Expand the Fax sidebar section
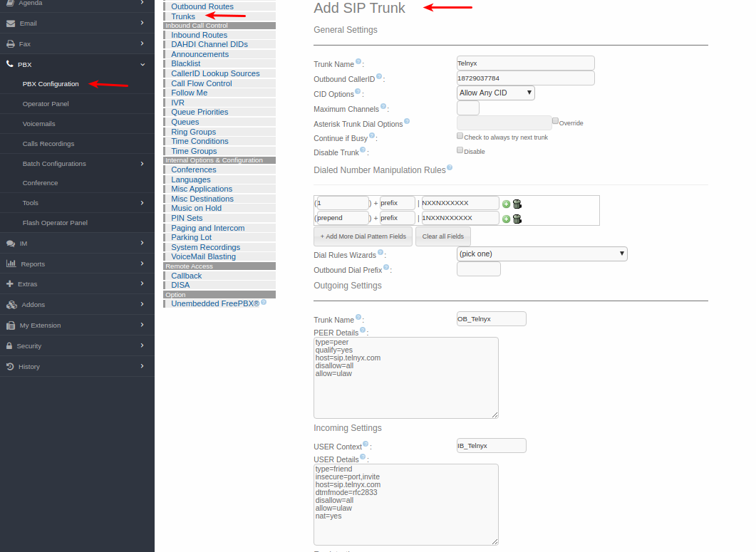756x552 pixels. [x=143, y=43]
